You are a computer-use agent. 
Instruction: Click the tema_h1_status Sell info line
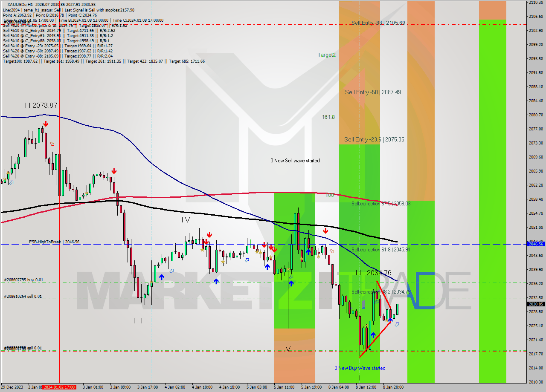click(x=69, y=10)
